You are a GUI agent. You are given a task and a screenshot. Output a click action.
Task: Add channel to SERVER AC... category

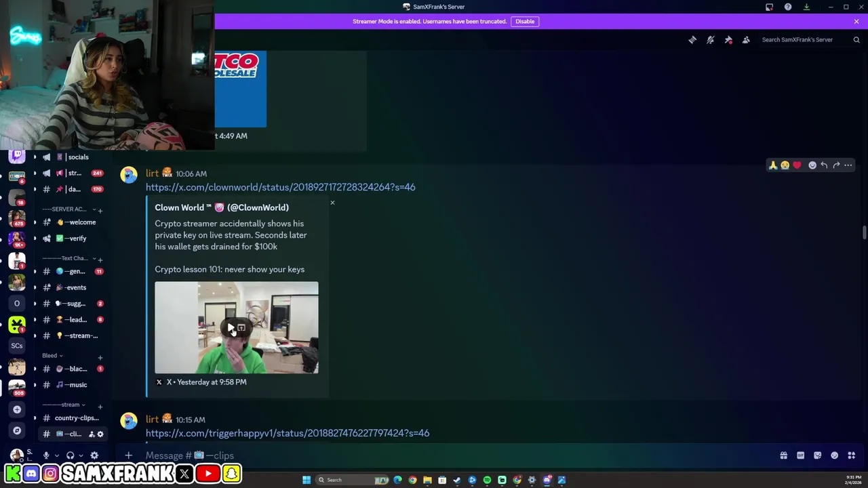(x=100, y=211)
